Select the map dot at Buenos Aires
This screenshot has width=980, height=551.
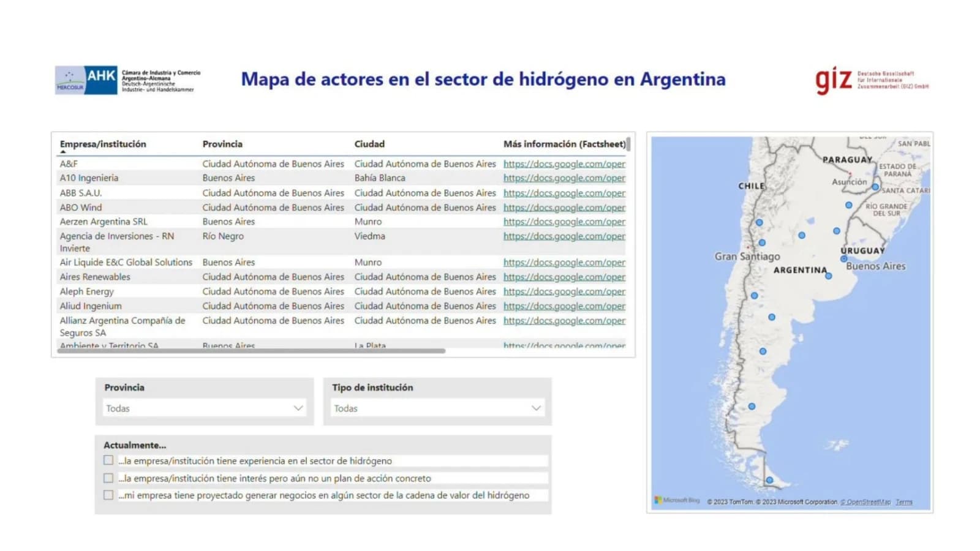pyautogui.click(x=843, y=259)
